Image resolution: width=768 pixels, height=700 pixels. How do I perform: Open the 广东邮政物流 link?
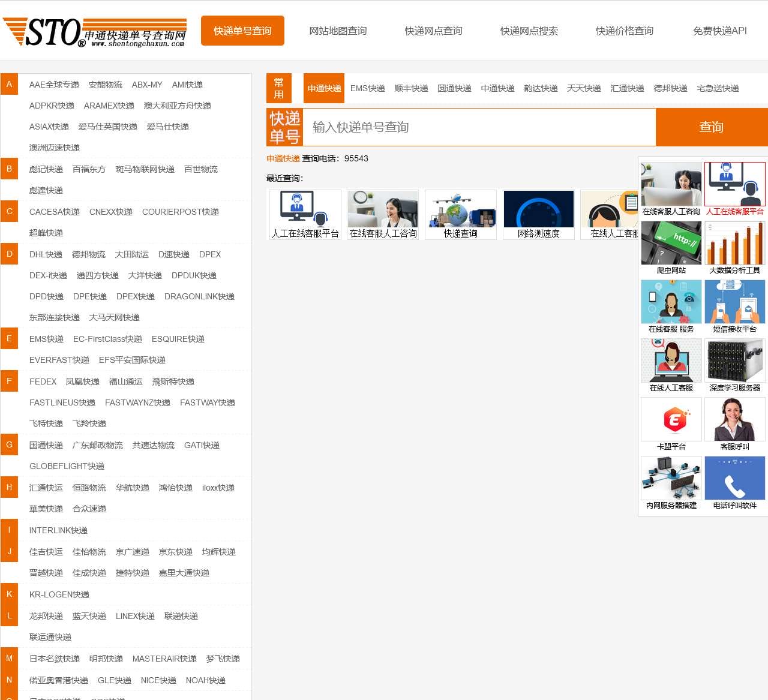98,445
